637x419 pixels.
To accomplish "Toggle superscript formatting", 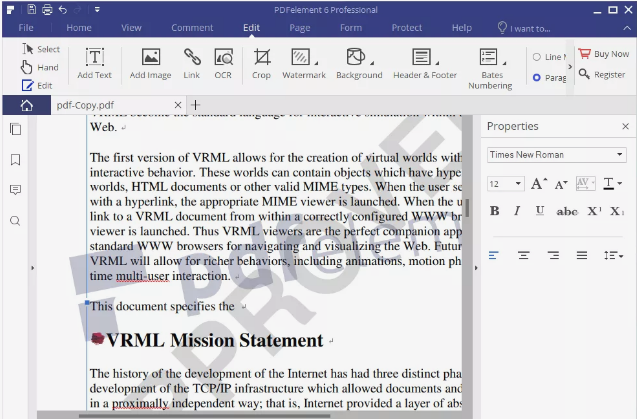I will tap(594, 211).
